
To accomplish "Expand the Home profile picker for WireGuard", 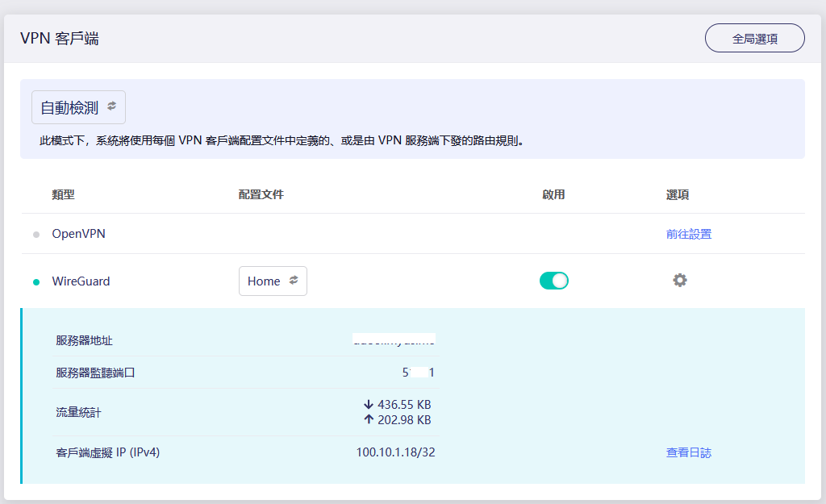I will [273, 281].
